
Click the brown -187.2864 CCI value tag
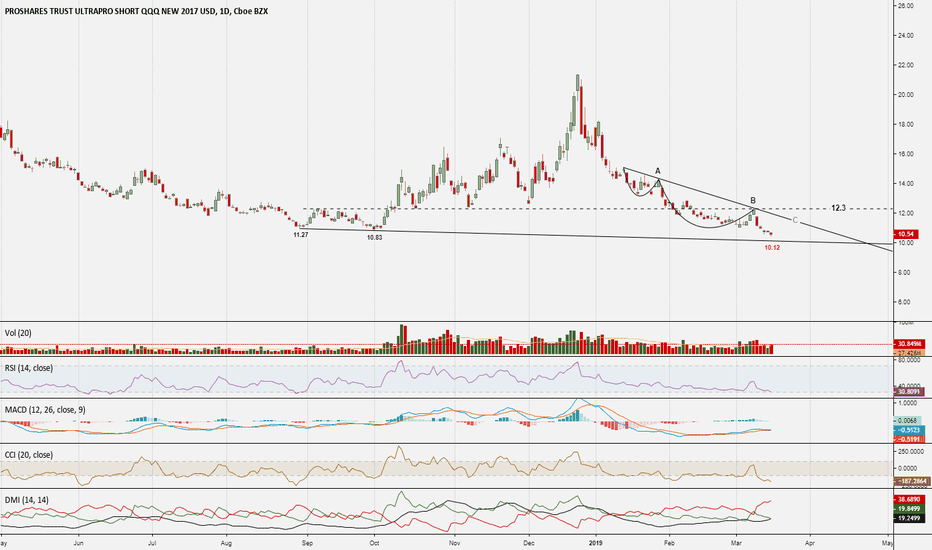point(912,480)
